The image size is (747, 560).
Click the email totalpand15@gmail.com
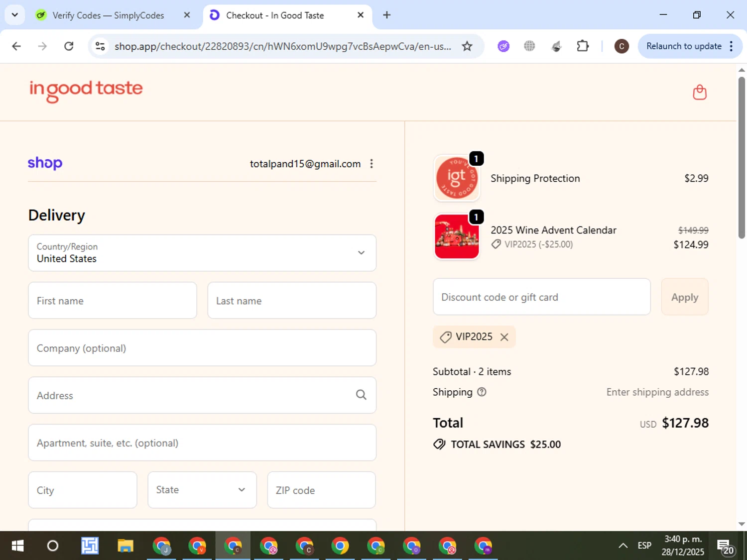[305, 164]
